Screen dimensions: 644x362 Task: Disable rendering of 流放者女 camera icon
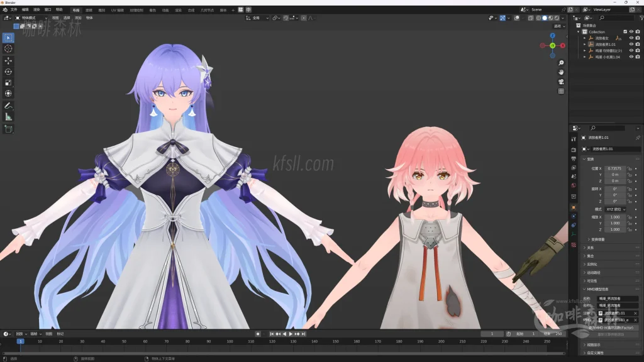[x=638, y=38]
